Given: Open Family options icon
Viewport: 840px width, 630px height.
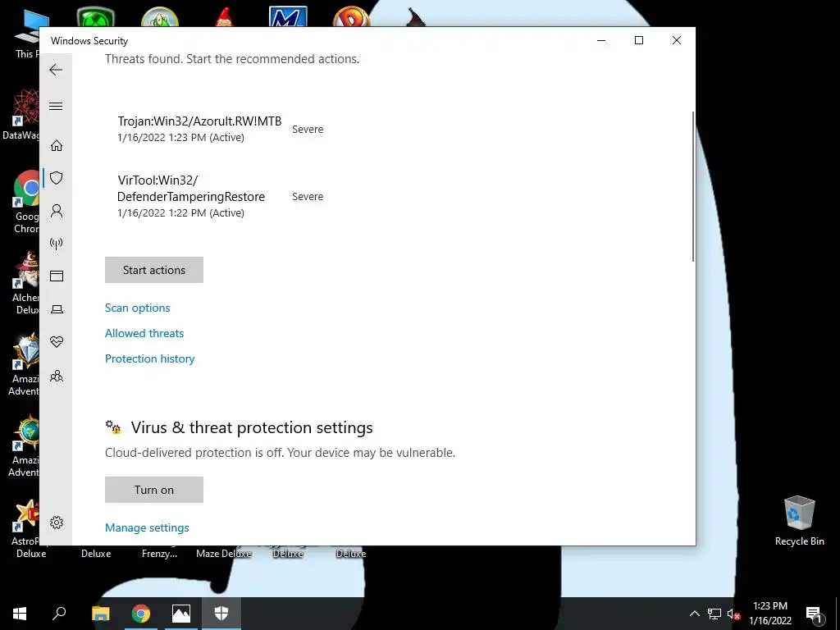Looking at the screenshot, I should tap(57, 376).
